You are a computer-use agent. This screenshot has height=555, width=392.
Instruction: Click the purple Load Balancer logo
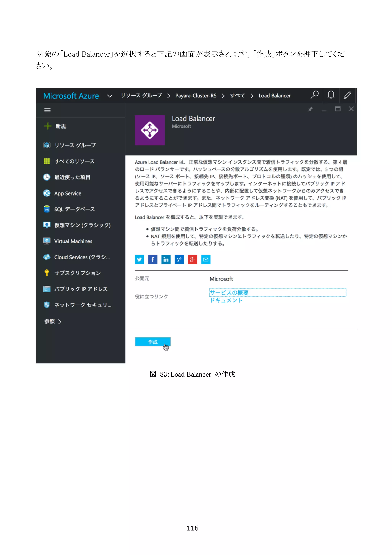point(150,130)
